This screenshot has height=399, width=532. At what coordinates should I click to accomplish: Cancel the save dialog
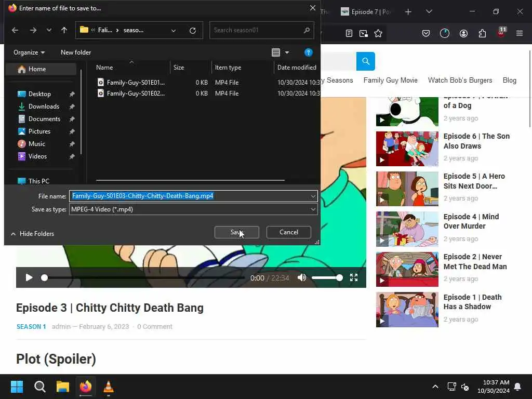(289, 232)
